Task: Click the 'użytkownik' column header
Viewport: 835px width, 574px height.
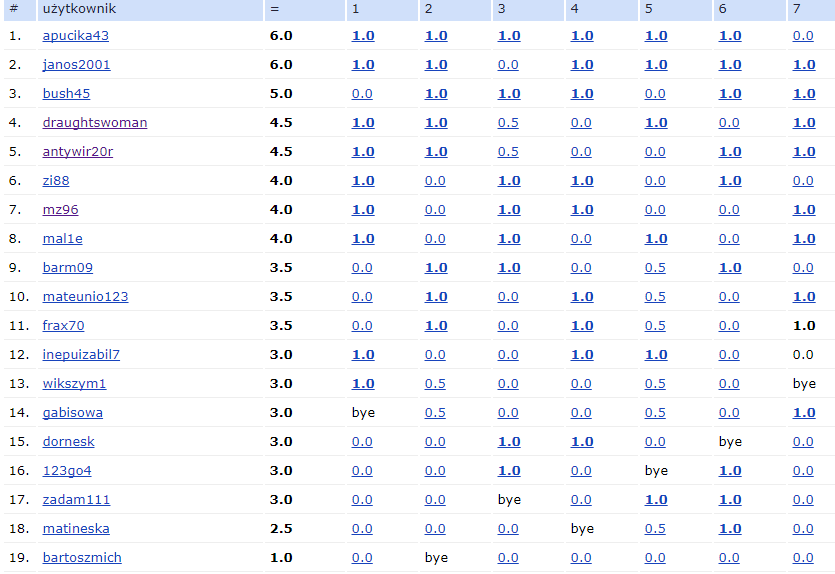Action: click(x=80, y=9)
